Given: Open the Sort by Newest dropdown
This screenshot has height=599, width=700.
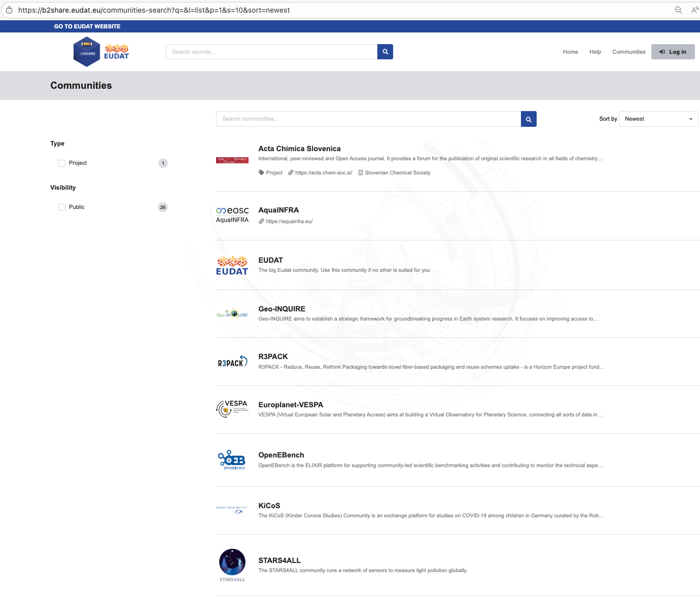Looking at the screenshot, I should (x=658, y=119).
